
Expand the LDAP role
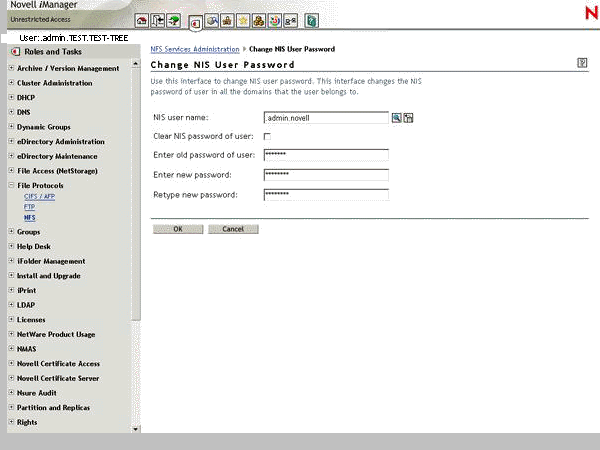11,305
